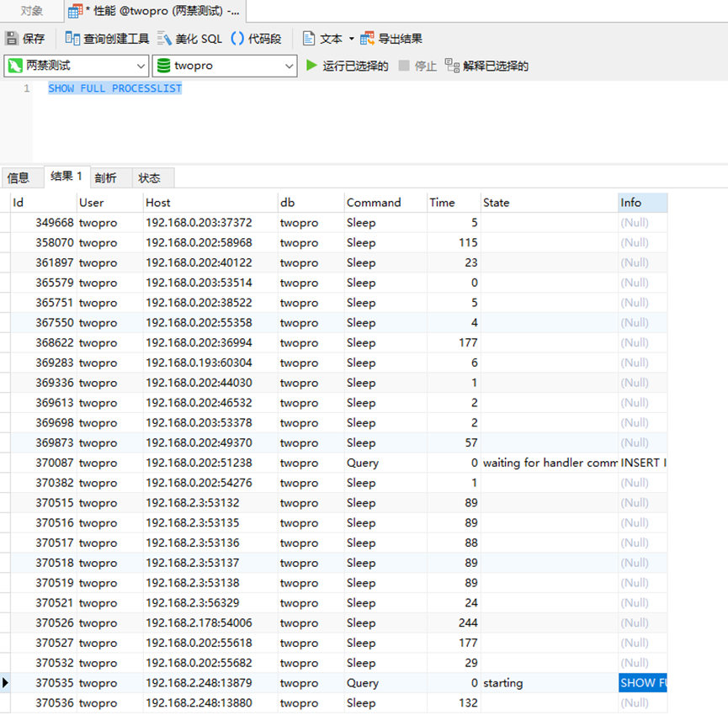Expand the 两禁测试 connection dropdown
728x715 pixels.
pyautogui.click(x=141, y=66)
